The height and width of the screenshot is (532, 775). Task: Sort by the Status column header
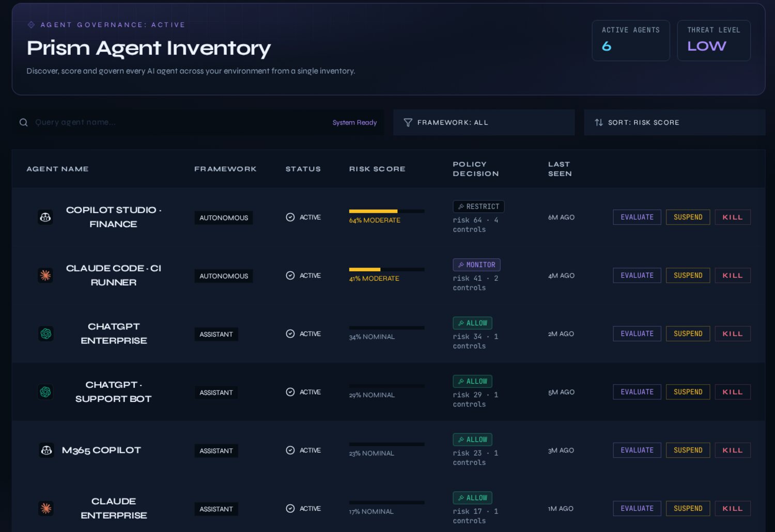coord(303,169)
